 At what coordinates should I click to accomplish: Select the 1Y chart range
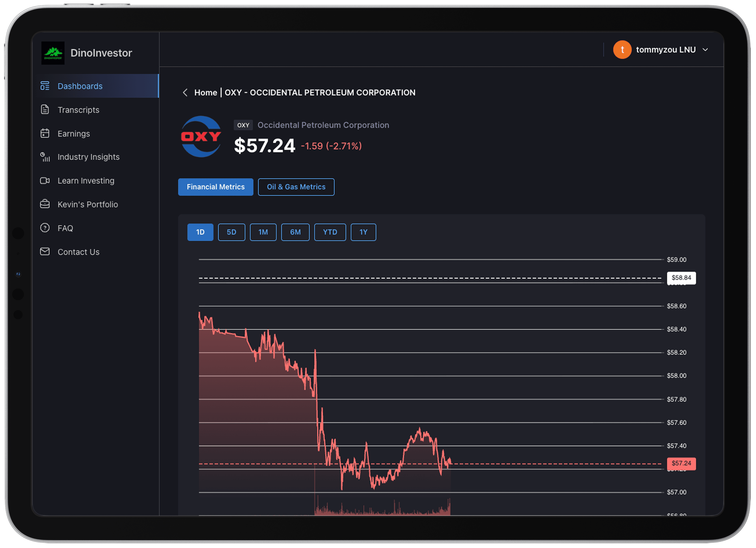(x=363, y=232)
